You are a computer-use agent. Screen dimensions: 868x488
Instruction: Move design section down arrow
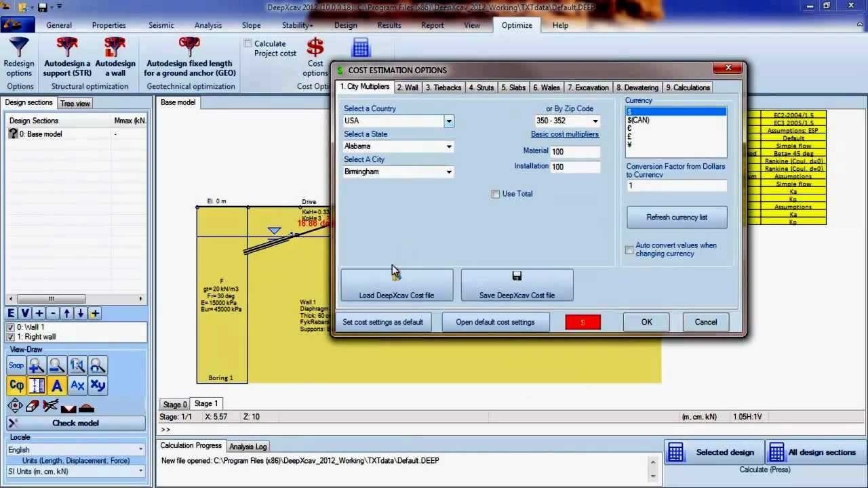80,313
